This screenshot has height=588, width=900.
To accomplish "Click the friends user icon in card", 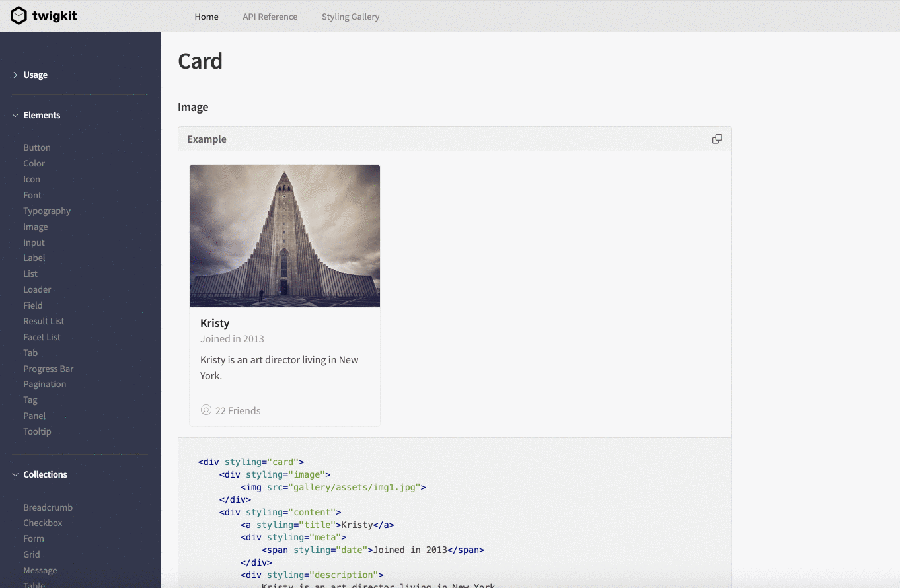I will [206, 410].
